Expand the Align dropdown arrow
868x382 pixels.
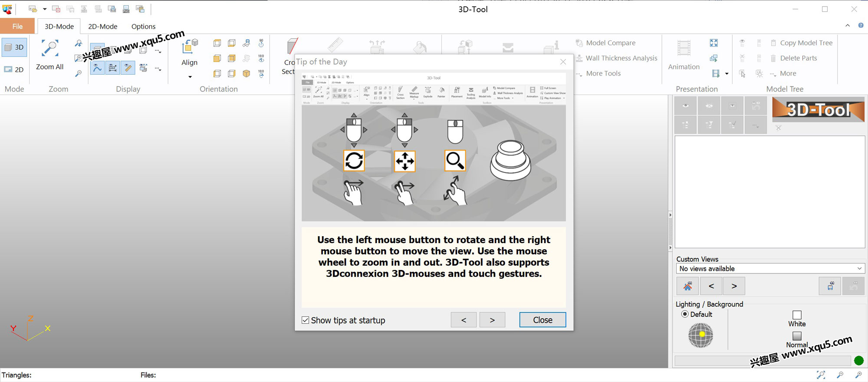(x=190, y=77)
